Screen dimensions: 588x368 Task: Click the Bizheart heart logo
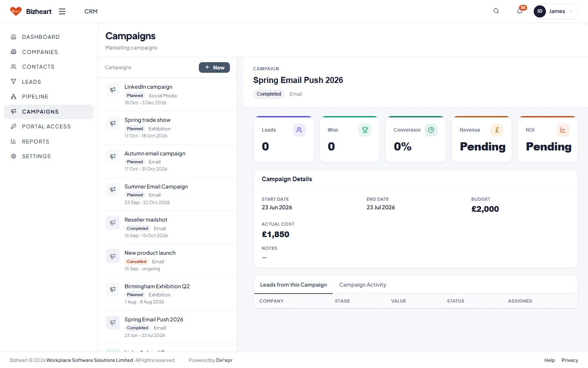click(16, 11)
